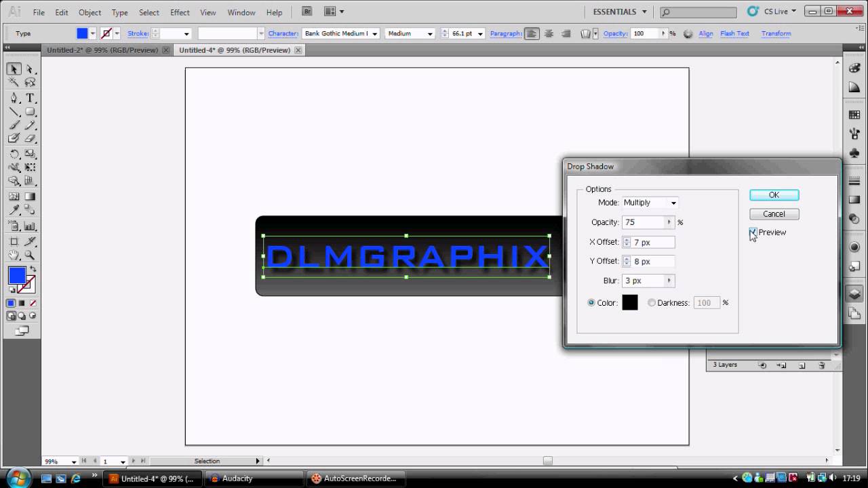Set fill mode to None

[x=32, y=303]
